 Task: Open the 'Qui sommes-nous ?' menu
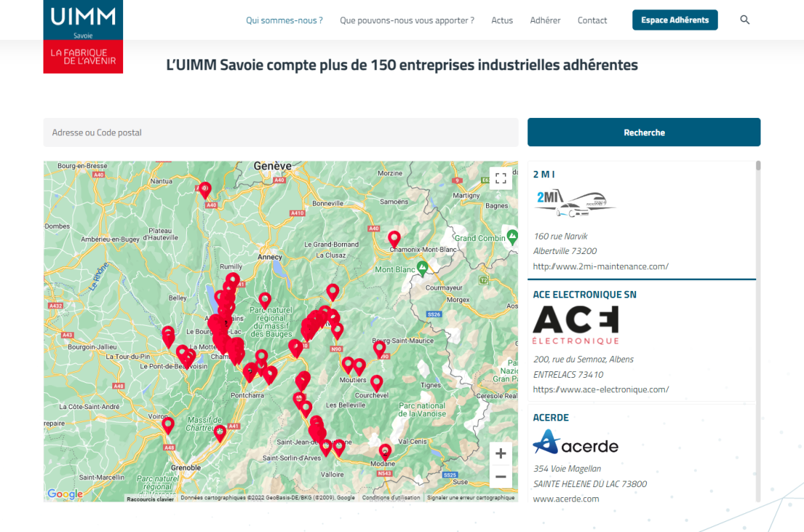(x=284, y=20)
